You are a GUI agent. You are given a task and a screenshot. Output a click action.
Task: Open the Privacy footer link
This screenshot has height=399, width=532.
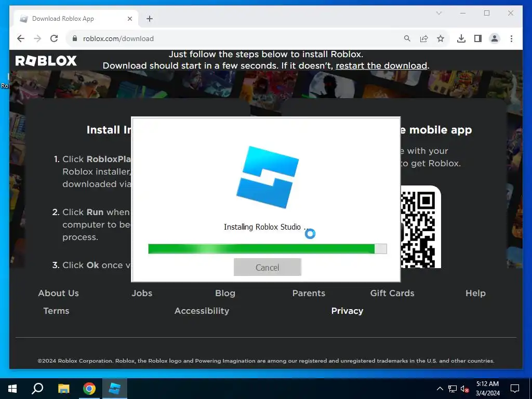[347, 311]
